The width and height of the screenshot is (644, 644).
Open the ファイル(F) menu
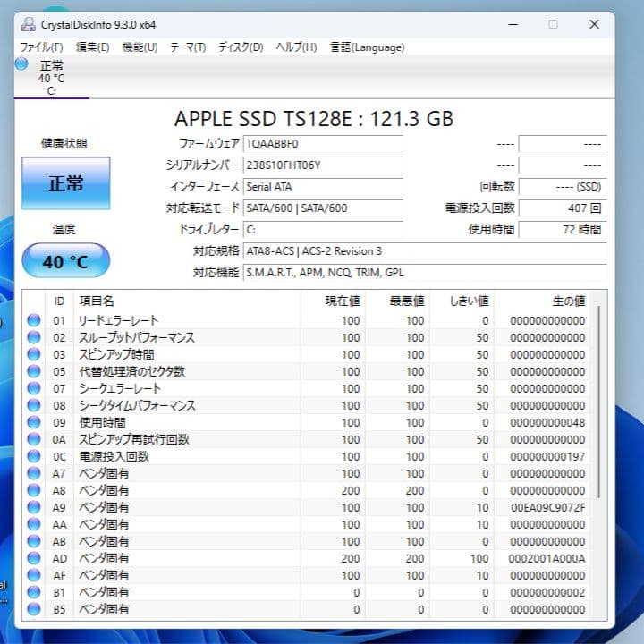[41, 47]
